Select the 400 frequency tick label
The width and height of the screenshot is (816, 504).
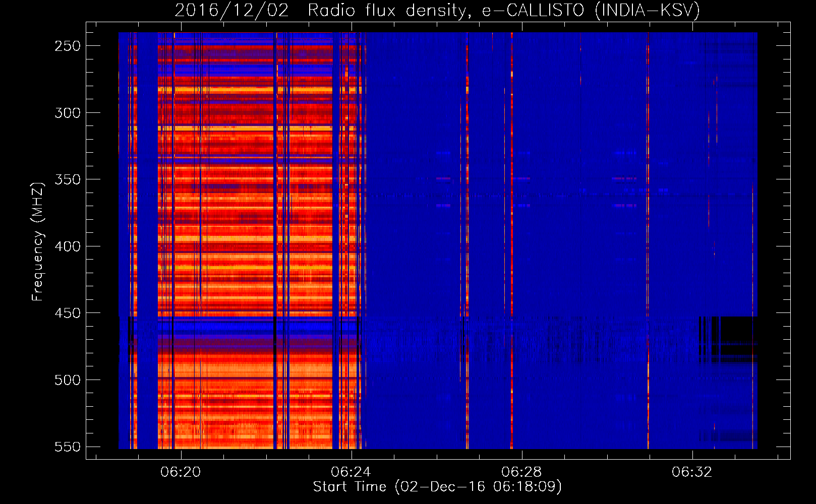(x=68, y=246)
